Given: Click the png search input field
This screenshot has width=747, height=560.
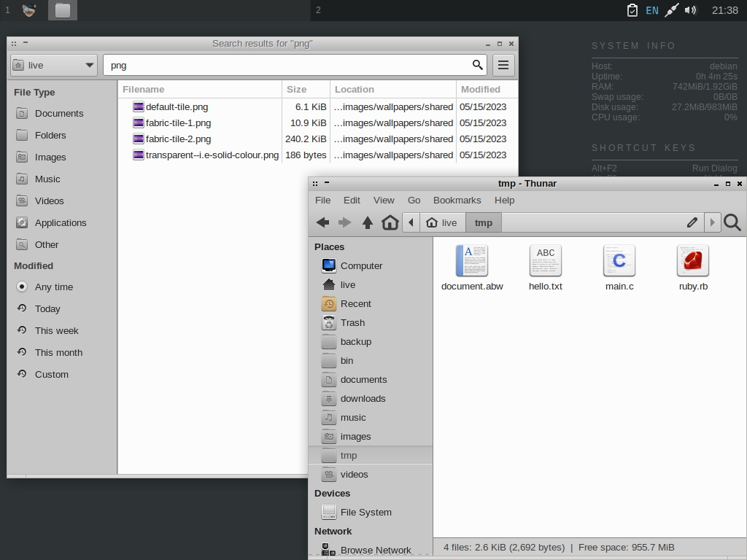Looking at the screenshot, I should pyautogui.click(x=288, y=65).
